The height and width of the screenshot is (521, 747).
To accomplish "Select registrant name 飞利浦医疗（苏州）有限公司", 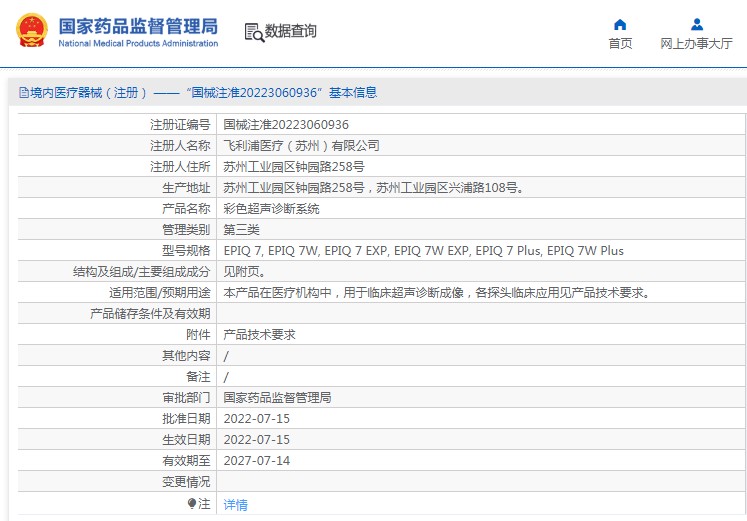I will click(302, 146).
